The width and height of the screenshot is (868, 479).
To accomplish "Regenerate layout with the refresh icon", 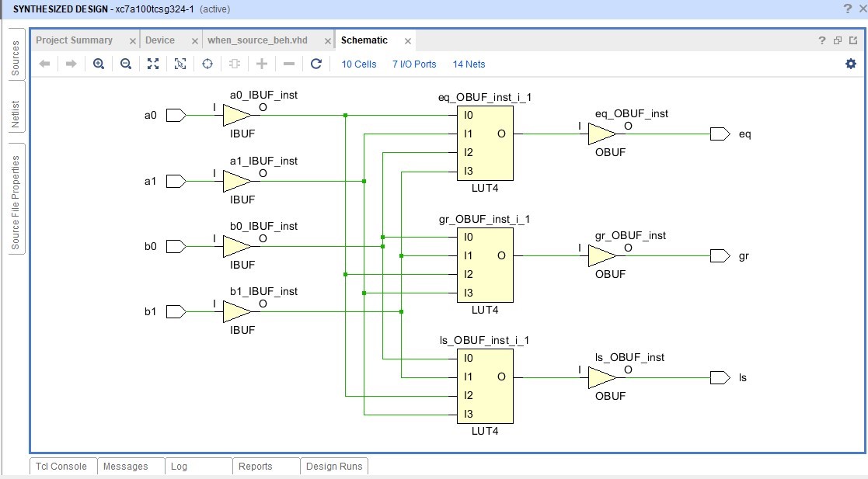I will tap(315, 64).
